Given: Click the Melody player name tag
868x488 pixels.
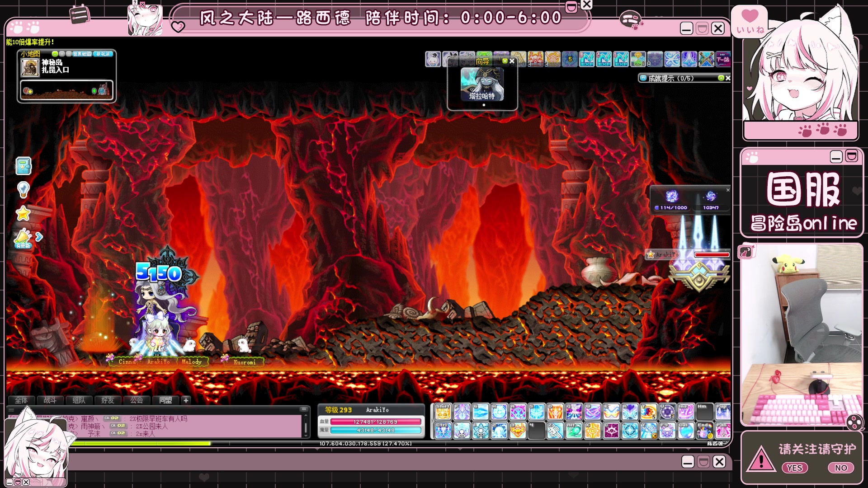Looking at the screenshot, I should [x=192, y=361].
